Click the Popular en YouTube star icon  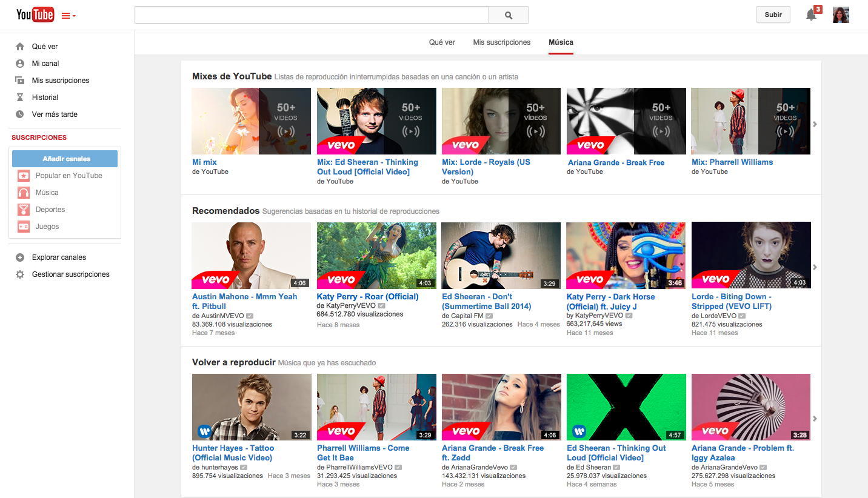(24, 176)
